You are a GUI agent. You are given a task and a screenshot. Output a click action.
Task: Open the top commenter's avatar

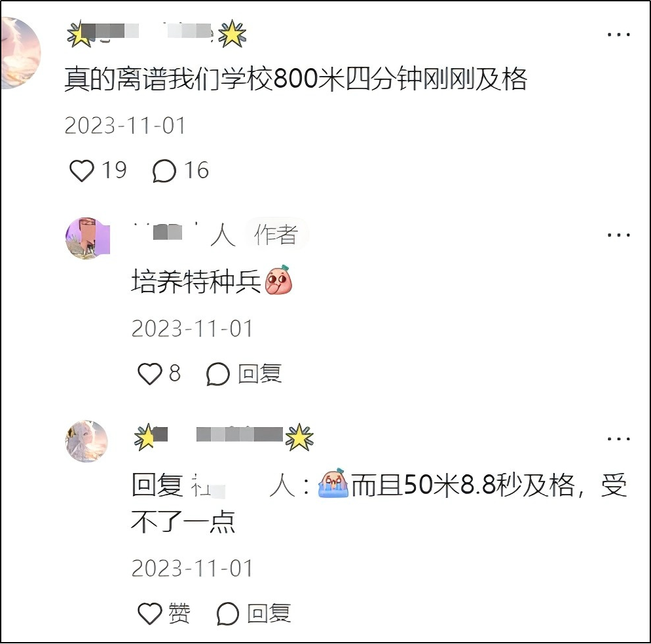(20, 52)
